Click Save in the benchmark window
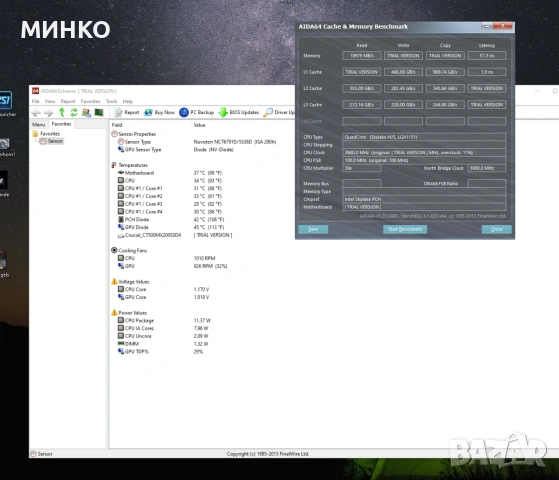Screen dimensions: 559x480 coord(313,229)
